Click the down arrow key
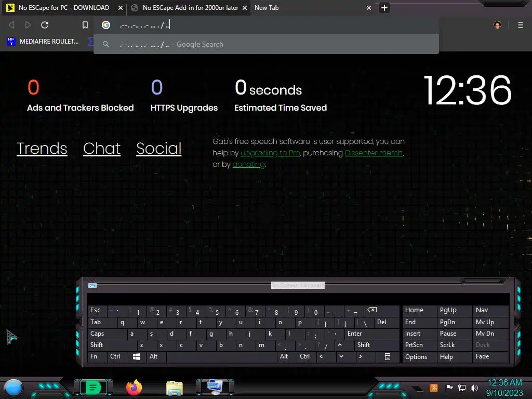The height and width of the screenshot is (399, 532). 345,356
